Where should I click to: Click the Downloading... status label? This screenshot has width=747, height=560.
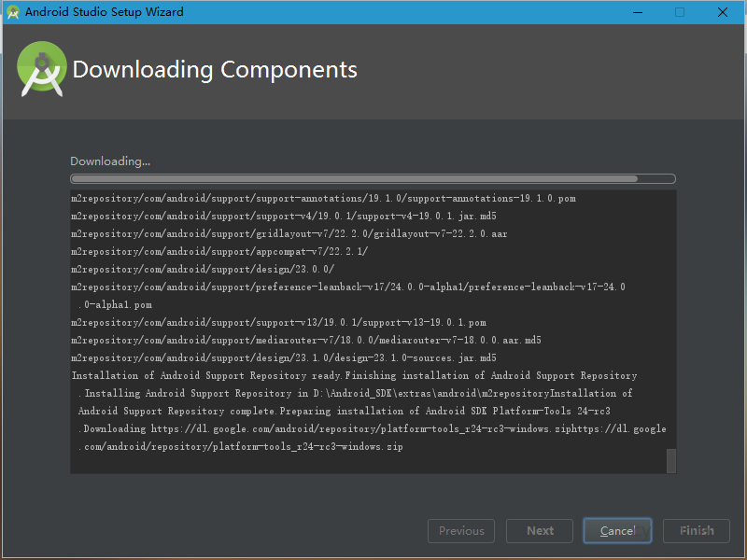[110, 161]
